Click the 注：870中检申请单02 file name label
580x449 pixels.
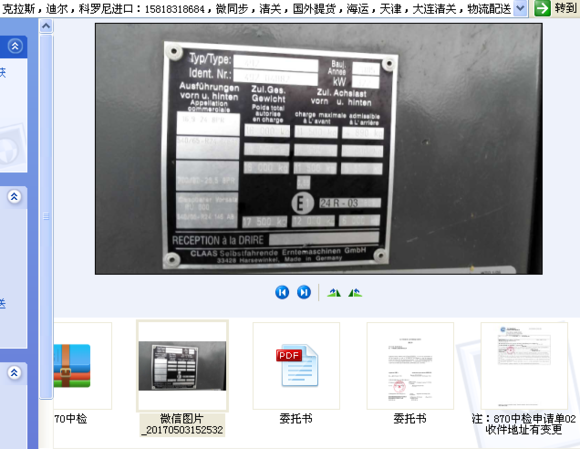524,424
